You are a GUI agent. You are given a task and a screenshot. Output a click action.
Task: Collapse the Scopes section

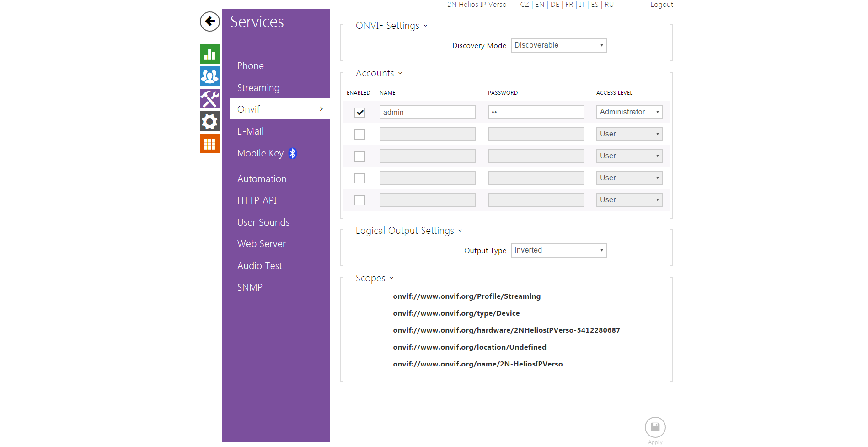375,278
